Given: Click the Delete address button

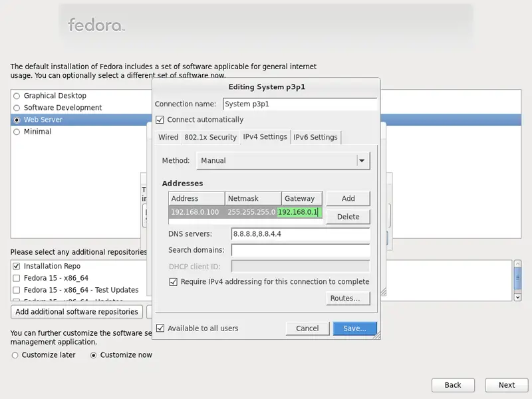Looking at the screenshot, I should [x=348, y=217].
